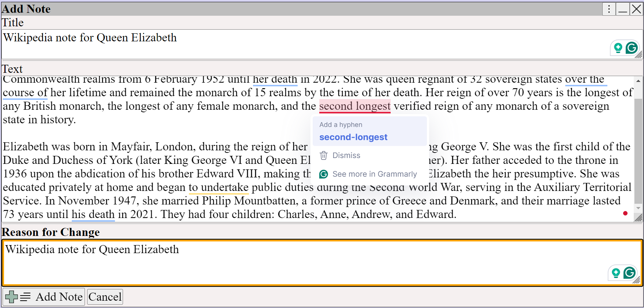
Task: Click the Reason field resize handle
Action: tap(637, 280)
